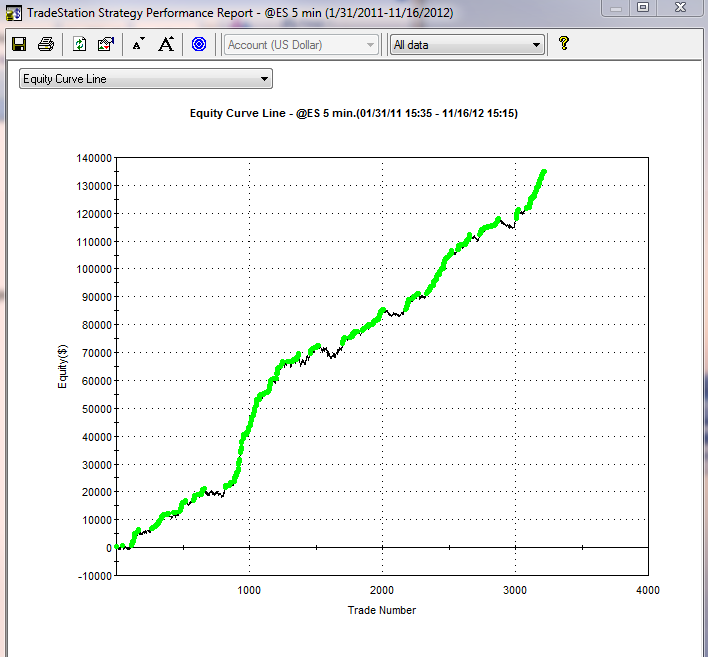Viewport: 708px width, 657px height.
Task: Increase font size with large A icon
Action: pos(166,44)
